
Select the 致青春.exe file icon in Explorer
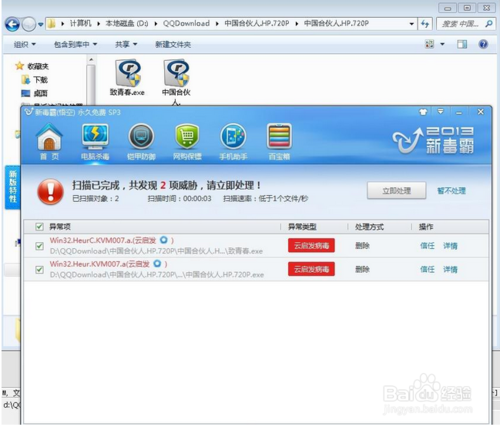point(127,77)
